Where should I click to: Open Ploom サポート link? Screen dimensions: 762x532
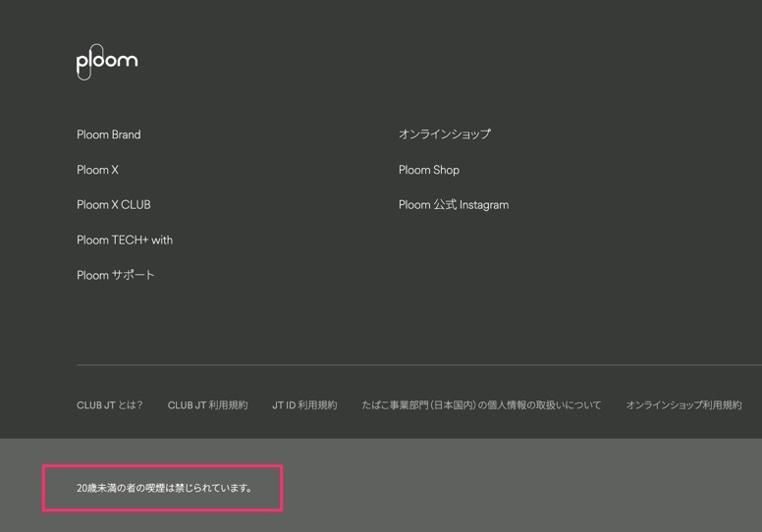[x=116, y=275]
